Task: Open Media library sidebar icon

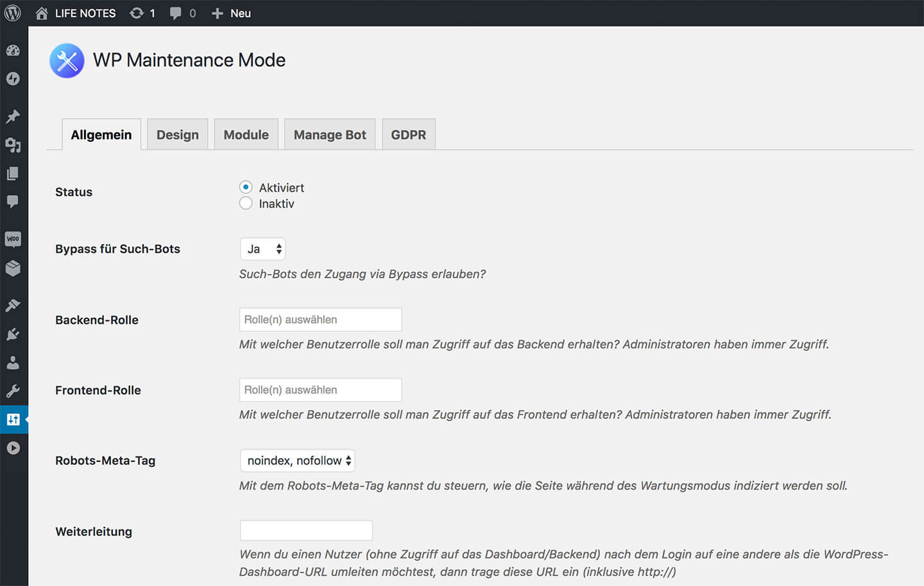Action: point(13,145)
